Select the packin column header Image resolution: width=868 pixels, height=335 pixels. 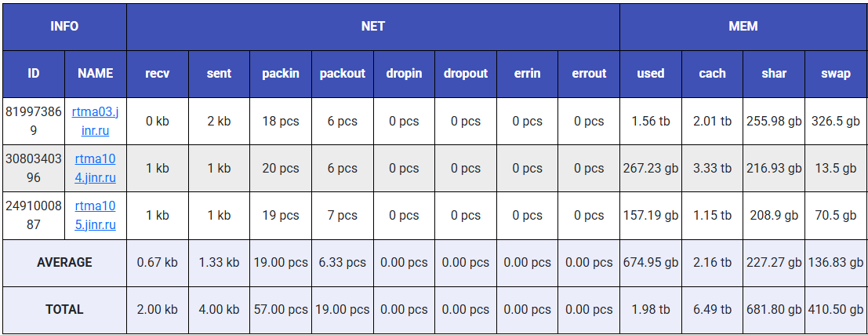(281, 73)
